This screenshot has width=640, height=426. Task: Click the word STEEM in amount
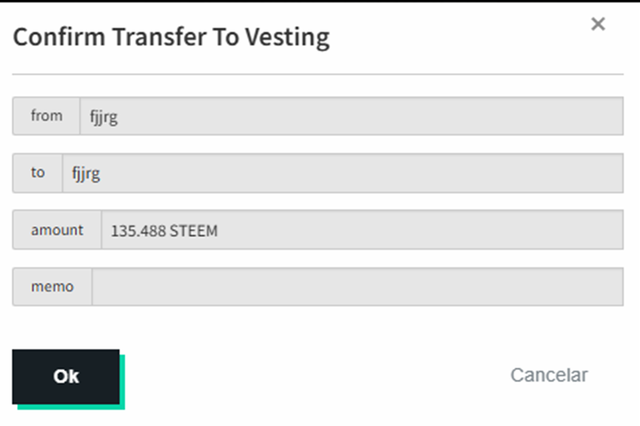coord(193,231)
